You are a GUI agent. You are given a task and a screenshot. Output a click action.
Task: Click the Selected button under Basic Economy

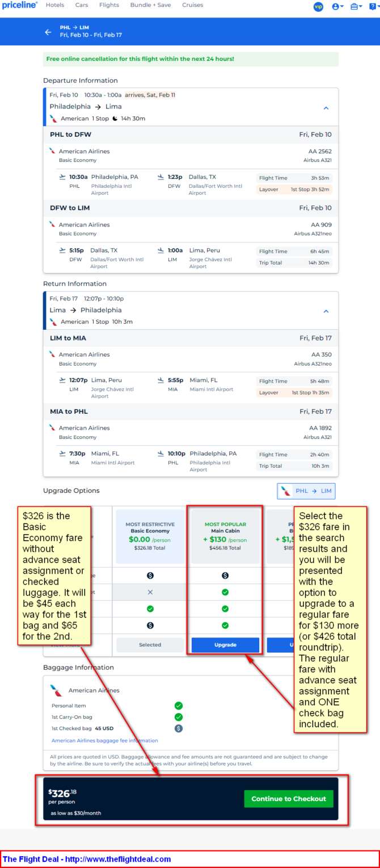pos(150,645)
